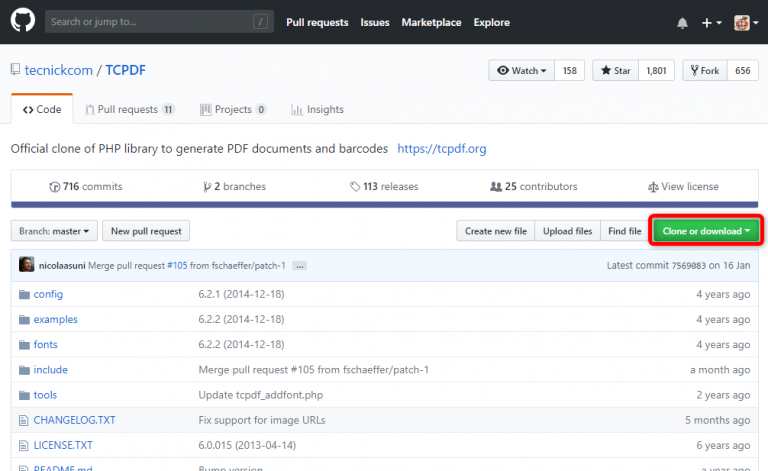Click the GitHub octocat logo
The image size is (768, 471).
pos(21,22)
